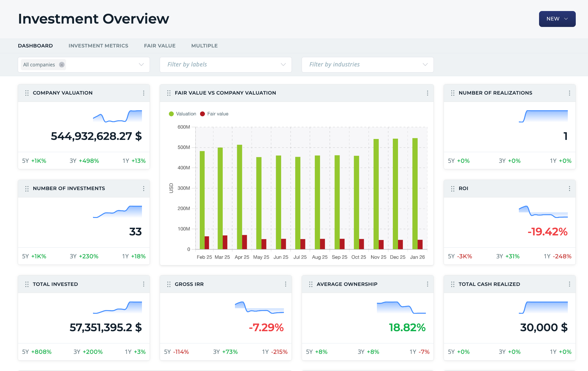
Task: Open the Fair Value tab
Action: (160, 46)
